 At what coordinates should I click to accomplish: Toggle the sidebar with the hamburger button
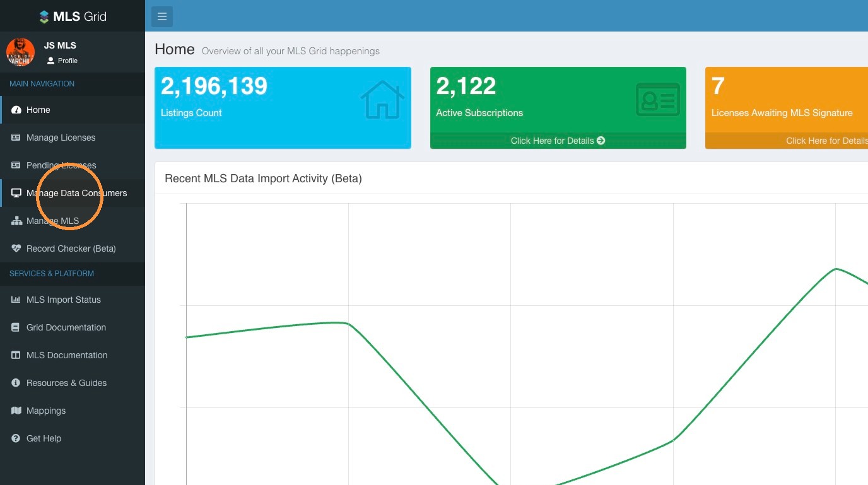point(162,16)
